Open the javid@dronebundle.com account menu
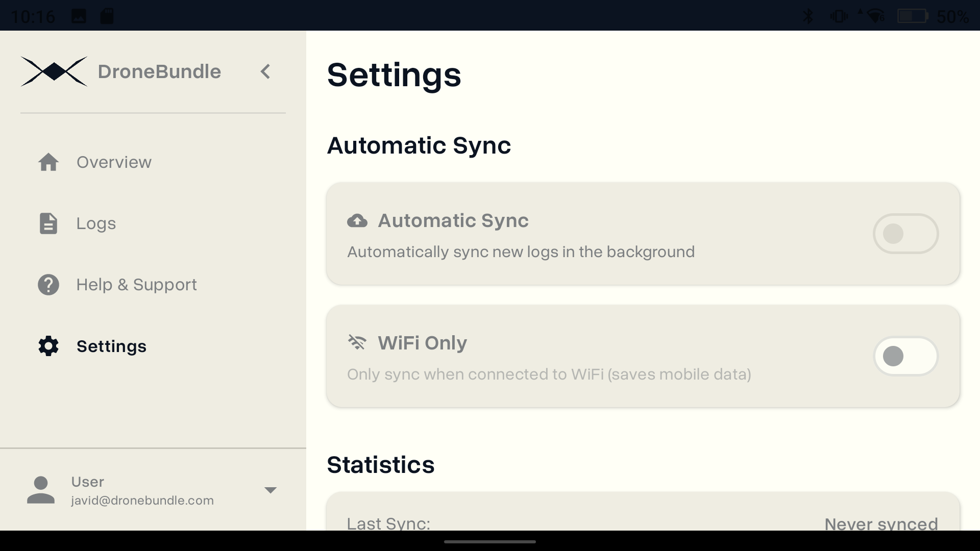The width and height of the screenshot is (980, 551). click(271, 490)
